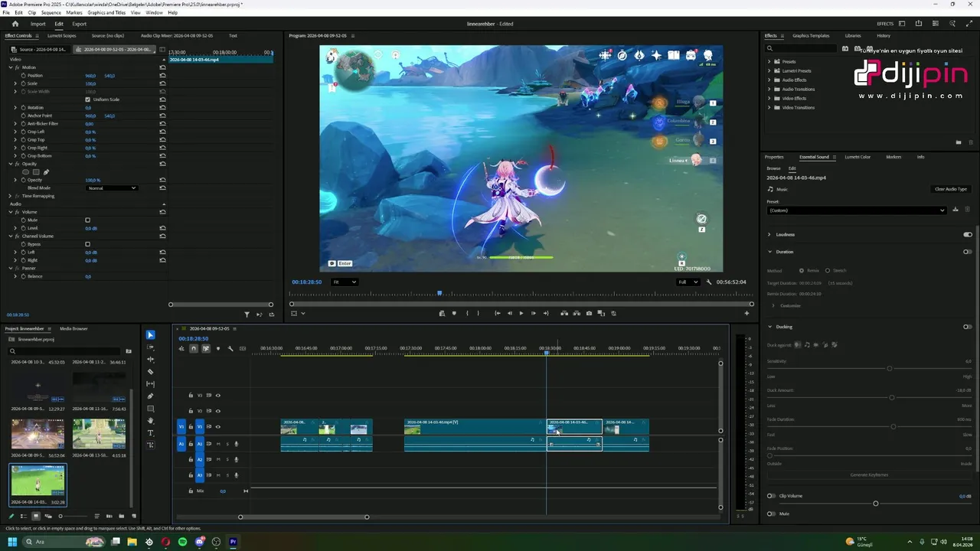Click the Import button in top bar

point(38,24)
